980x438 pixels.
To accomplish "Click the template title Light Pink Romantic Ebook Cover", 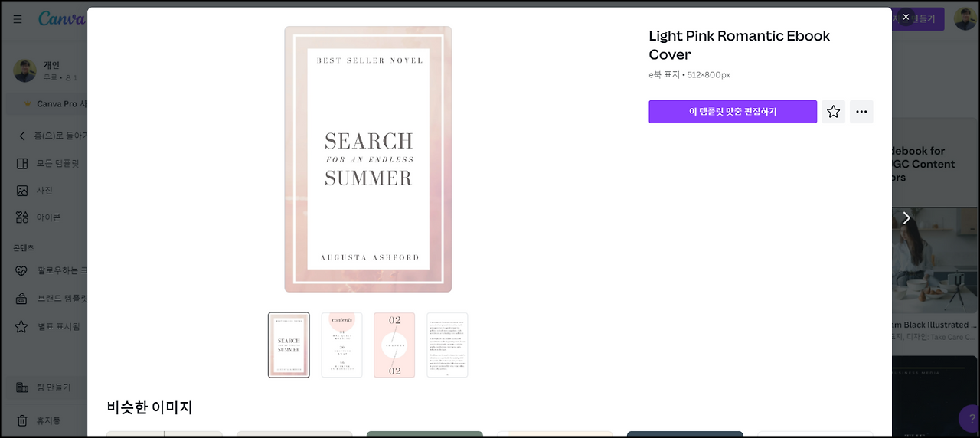I will pyautogui.click(x=739, y=44).
